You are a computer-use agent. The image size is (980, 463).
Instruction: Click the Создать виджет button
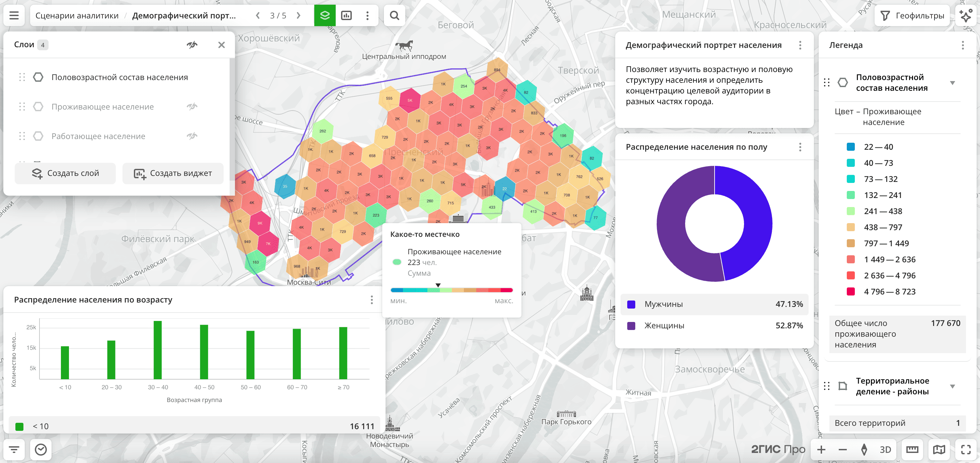[173, 174]
